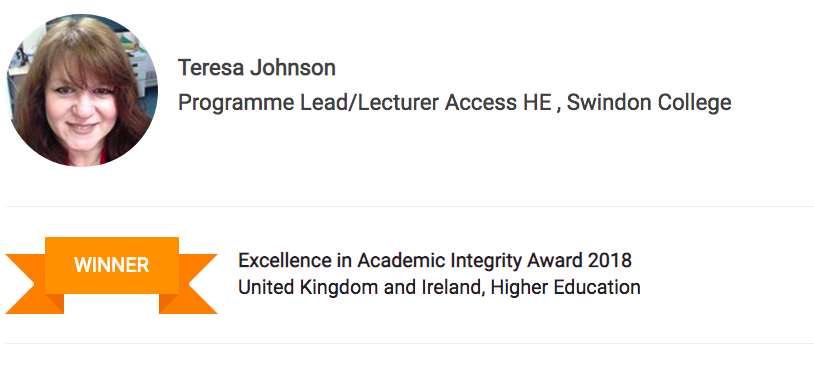Select the name Teresa Johnson
Screen dimensions: 814x367
(256, 68)
